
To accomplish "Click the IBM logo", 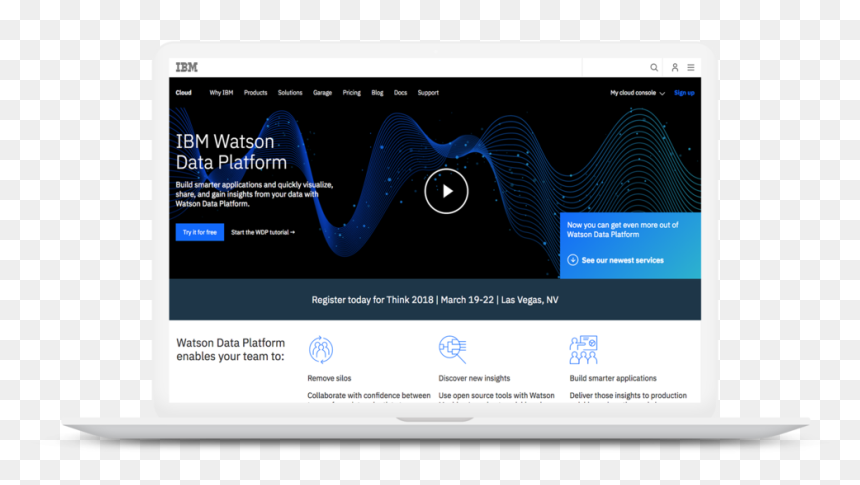I will 186,67.
